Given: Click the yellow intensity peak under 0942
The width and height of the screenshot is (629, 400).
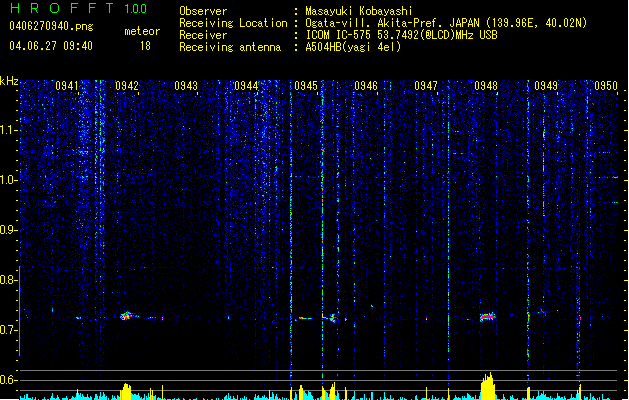Looking at the screenshot, I should [x=126, y=391].
